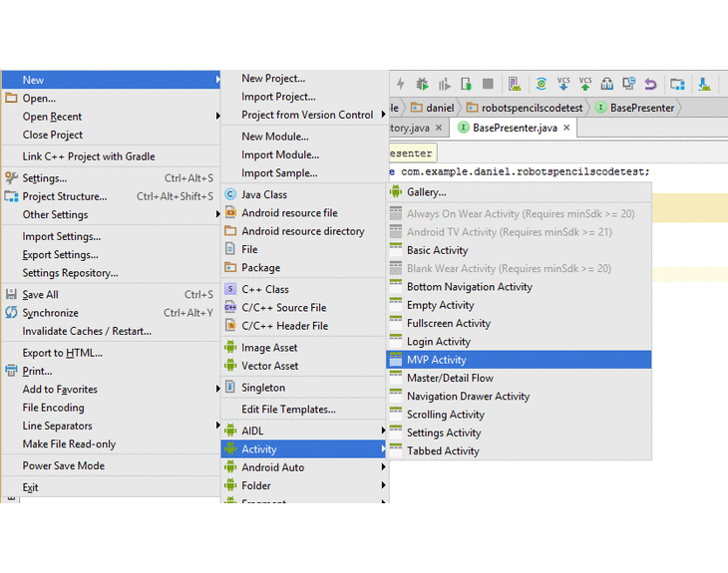This screenshot has height=573, width=728.
Task: Toggle Power Save Mode
Action: 63,465
